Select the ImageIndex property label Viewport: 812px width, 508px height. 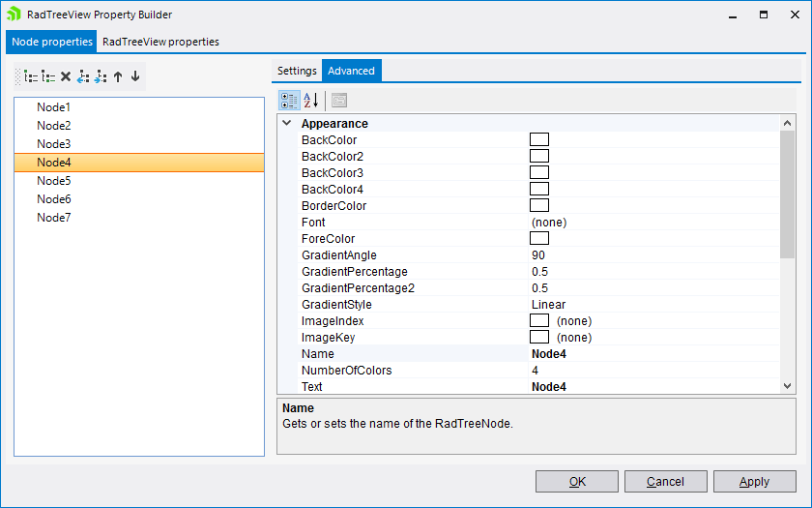tap(333, 321)
